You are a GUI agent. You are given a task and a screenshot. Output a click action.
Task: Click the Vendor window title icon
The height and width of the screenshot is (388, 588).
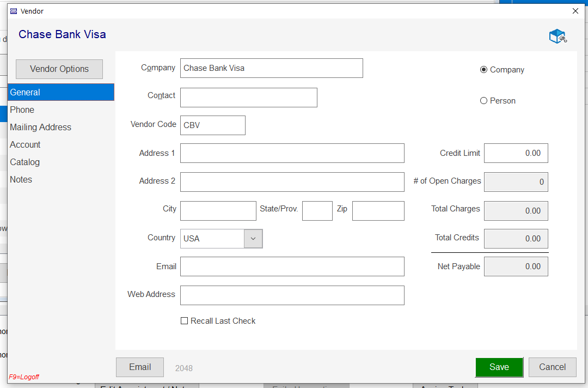(x=14, y=11)
